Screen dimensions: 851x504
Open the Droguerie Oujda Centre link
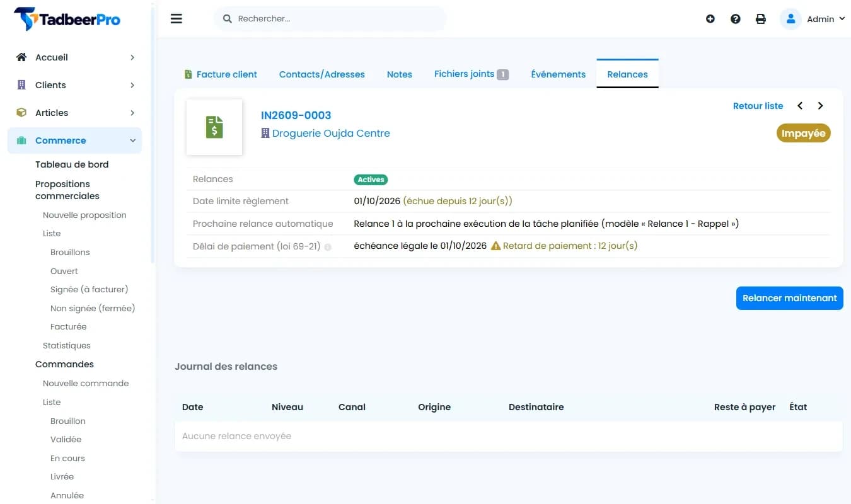[x=331, y=134]
